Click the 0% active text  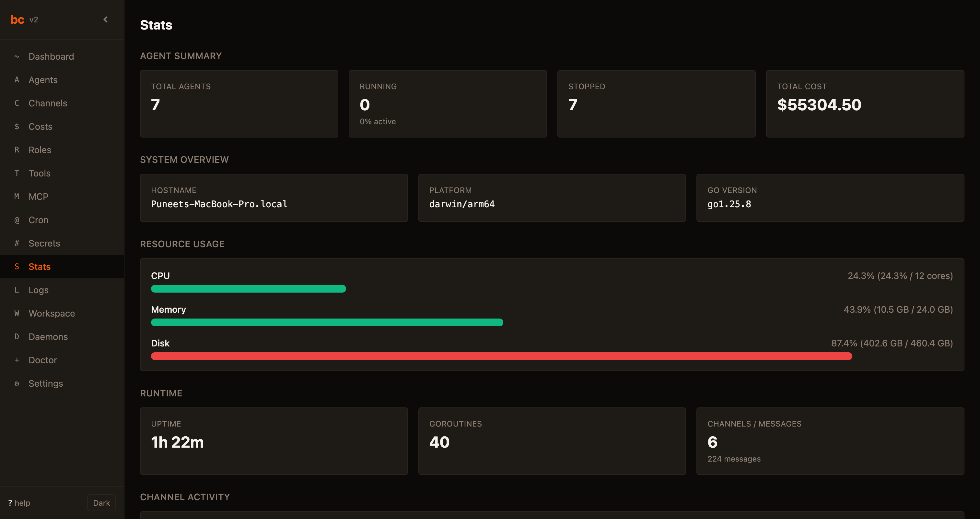coord(378,121)
